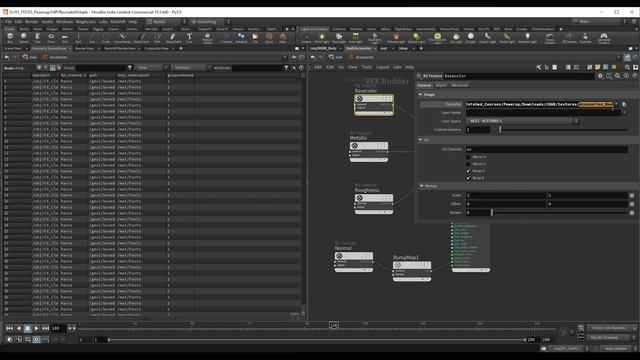Select the Grid shelf tool
The image size is (640, 360).
point(64,38)
